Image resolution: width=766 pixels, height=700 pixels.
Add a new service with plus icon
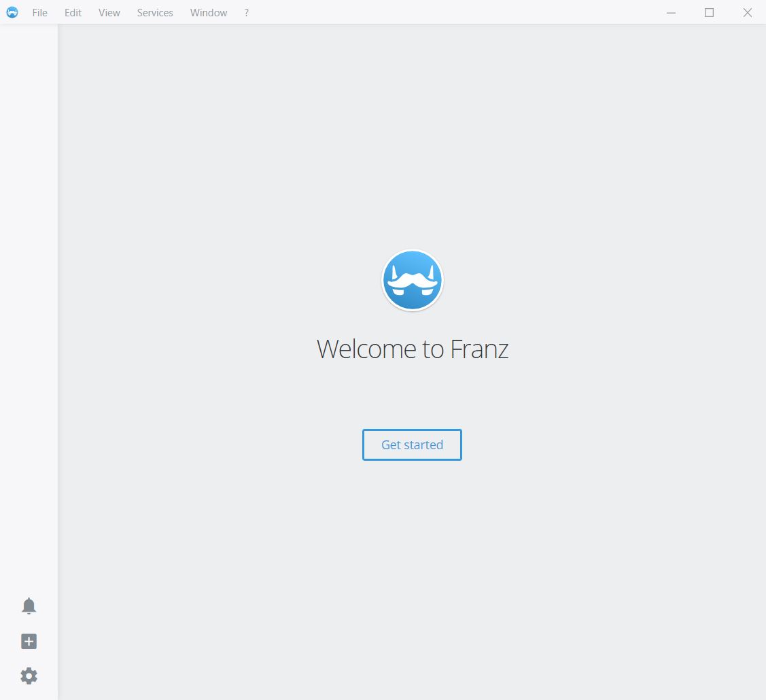[x=29, y=642]
